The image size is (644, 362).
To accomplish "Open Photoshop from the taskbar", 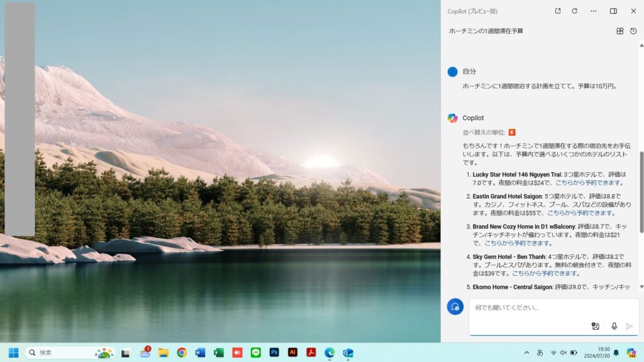I will click(274, 353).
